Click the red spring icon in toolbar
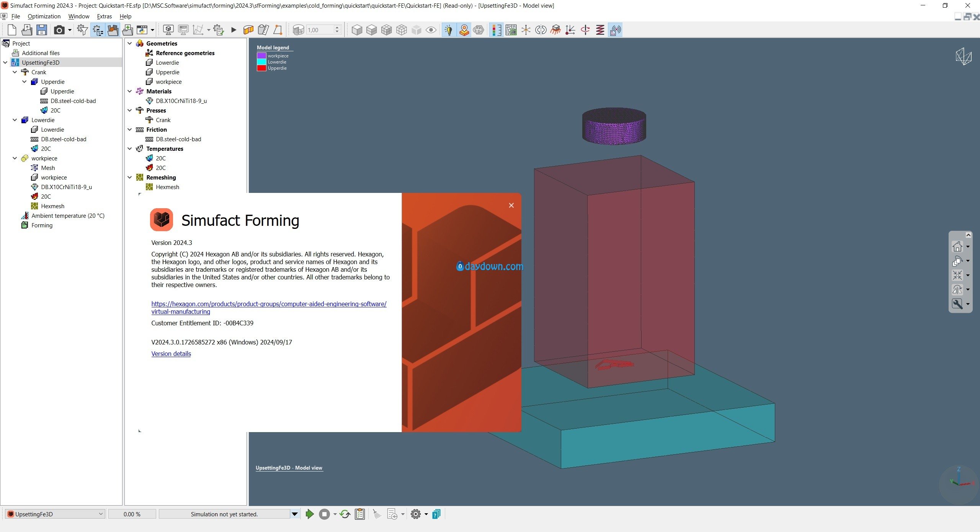The height and width of the screenshot is (532, 980). (600, 30)
